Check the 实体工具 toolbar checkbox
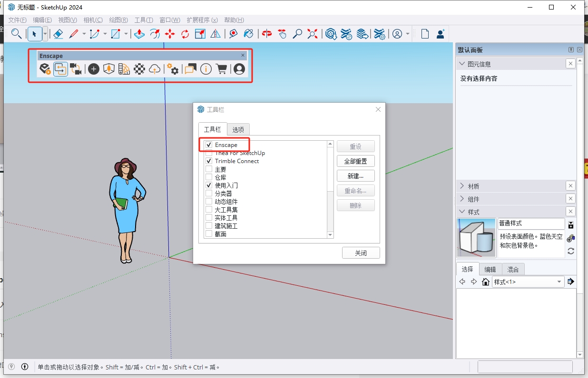588x378 pixels. (209, 218)
